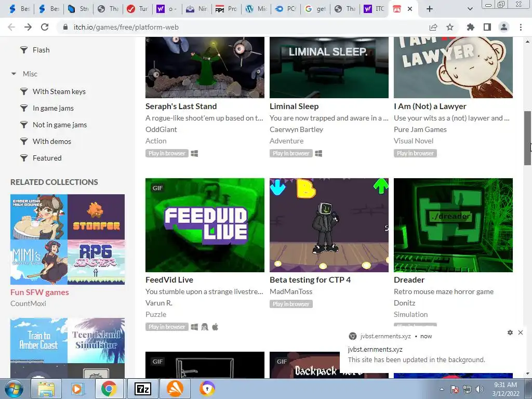Click Windows icon under Seraph's Last Stand
Viewport: 532px width, 399px height.
[194, 154]
